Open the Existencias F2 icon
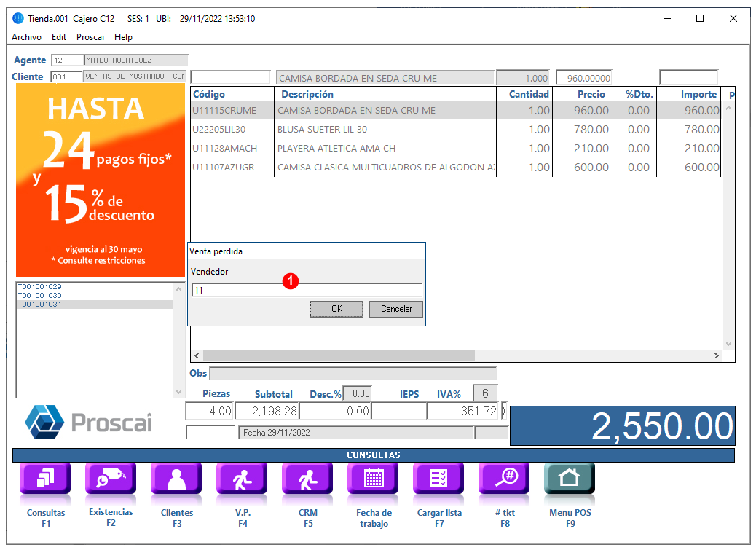 pos(111,478)
